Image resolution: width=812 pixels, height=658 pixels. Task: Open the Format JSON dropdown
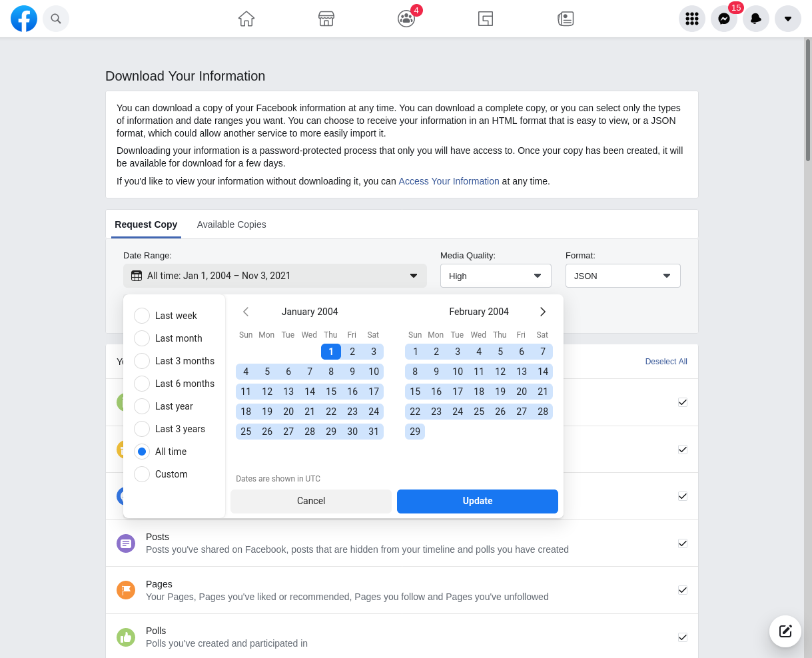623,276
